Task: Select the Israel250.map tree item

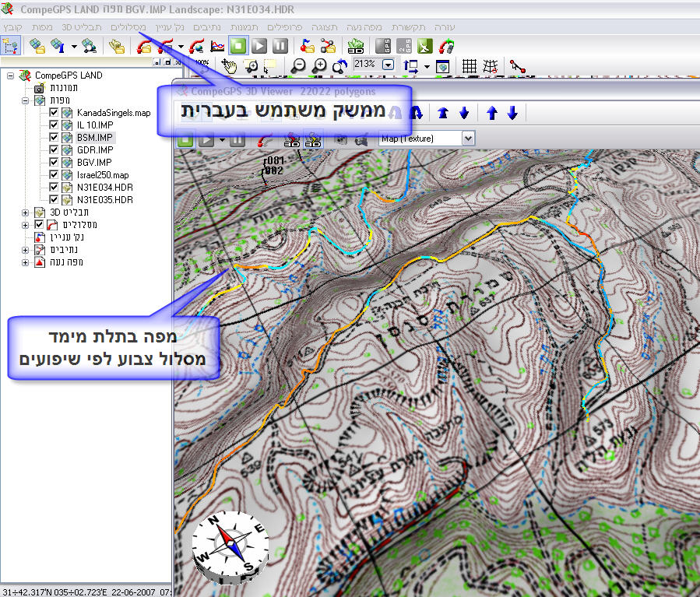Action: click(102, 175)
